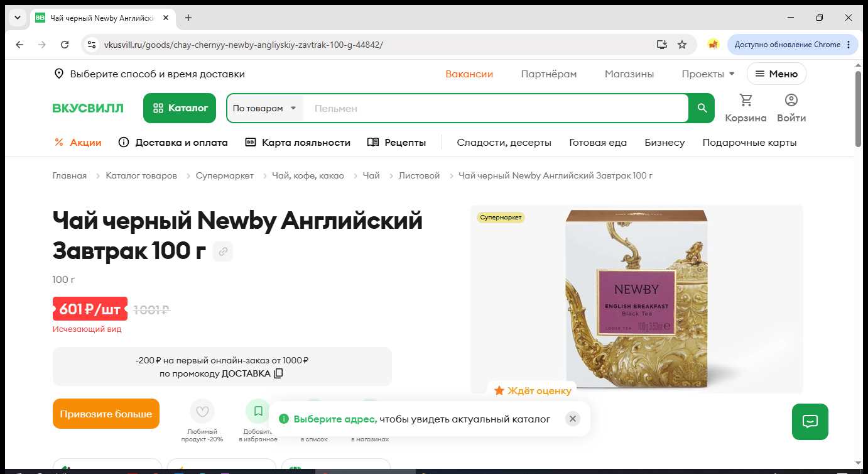
Task: Copy the ДОСТАВКА promo code icon
Action: coord(278,373)
